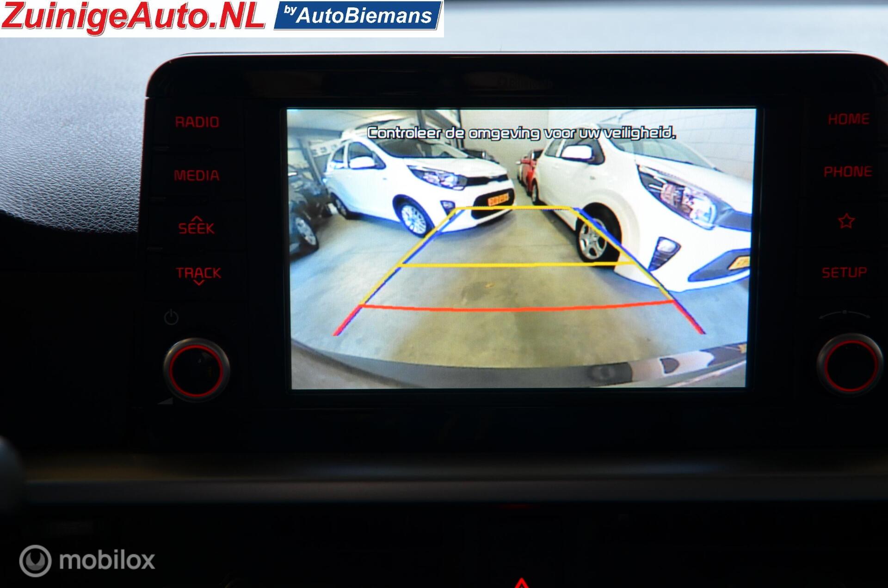Tap the power icon above the left knob
Screen dimensions: 888x588
click(171, 317)
